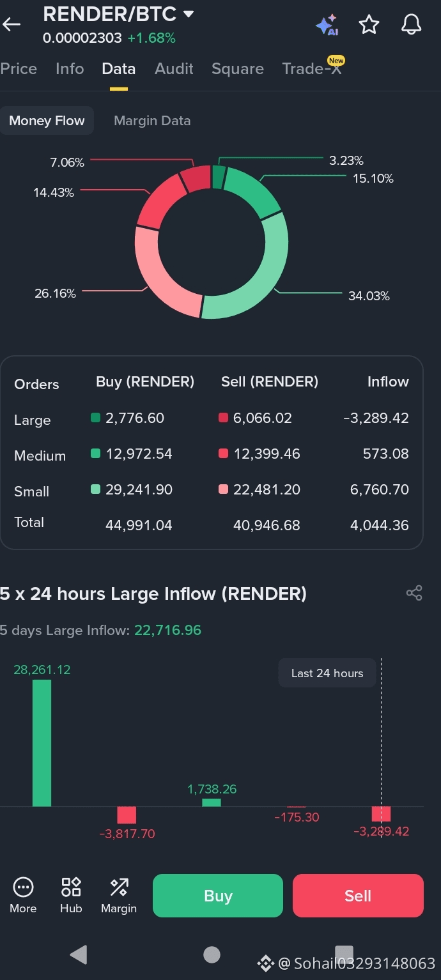
Task: Tap the Buy (RENDER) column header
Action: point(145,381)
